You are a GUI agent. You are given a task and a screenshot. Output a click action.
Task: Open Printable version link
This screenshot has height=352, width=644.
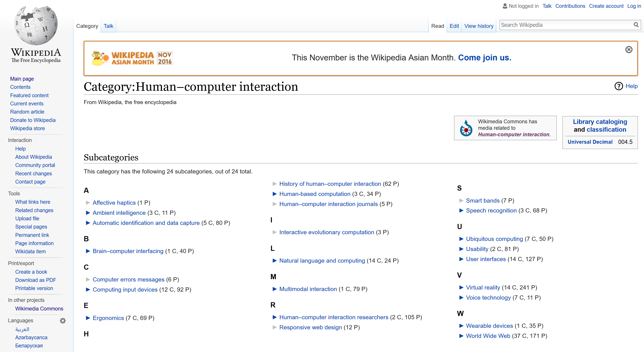click(x=34, y=288)
